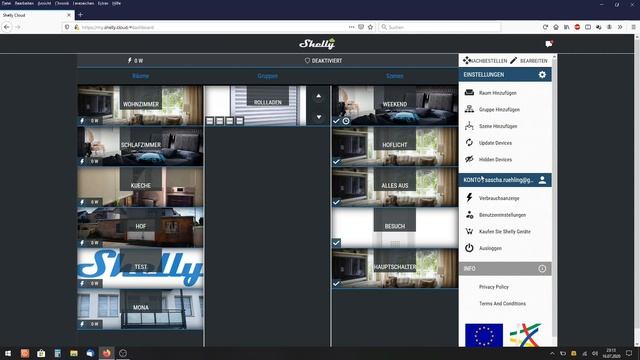The height and width of the screenshot is (360, 640).
Task: Click the total power 0 W indicator in the top bar
Action: (135, 60)
